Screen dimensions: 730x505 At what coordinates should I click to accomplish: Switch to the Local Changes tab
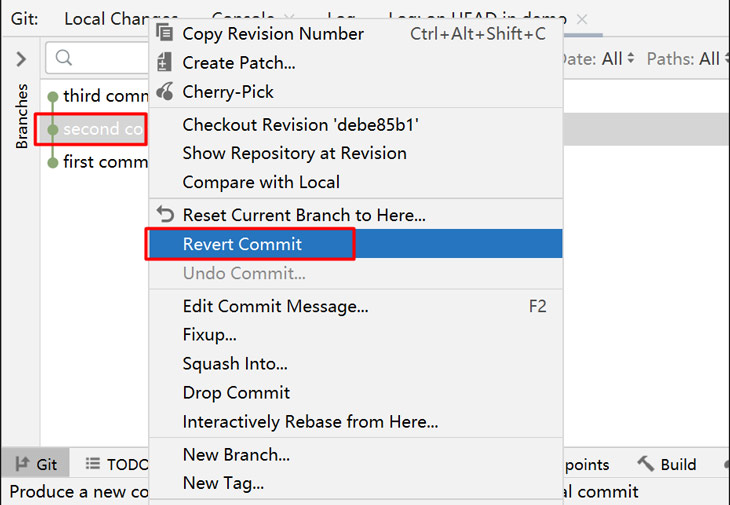(106, 19)
